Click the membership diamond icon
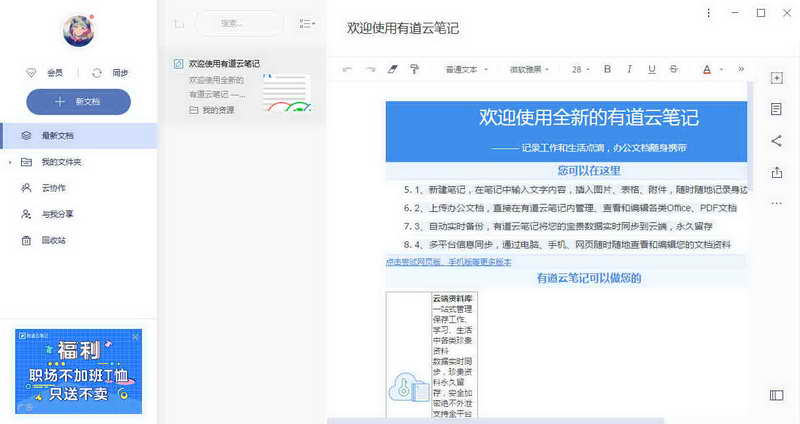 point(31,73)
